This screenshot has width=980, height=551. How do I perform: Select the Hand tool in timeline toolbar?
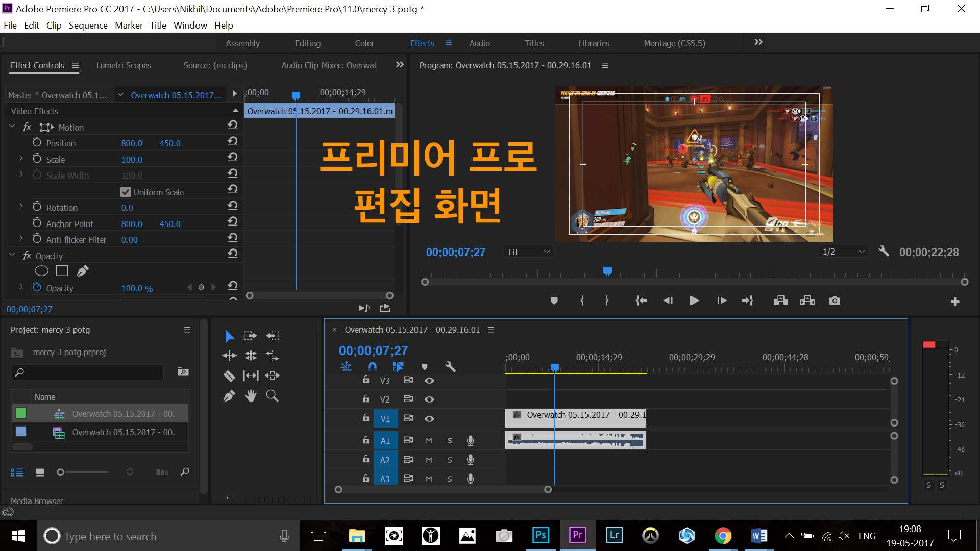pos(251,395)
